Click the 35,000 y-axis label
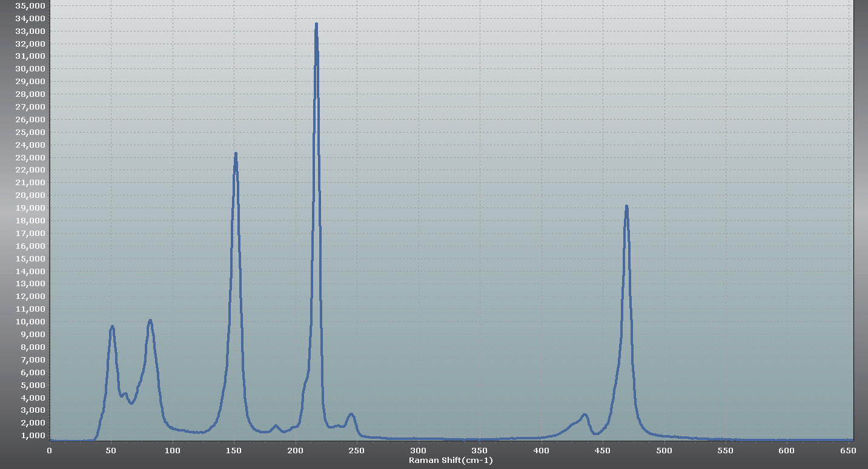The height and width of the screenshot is (469, 868). click(x=29, y=5)
